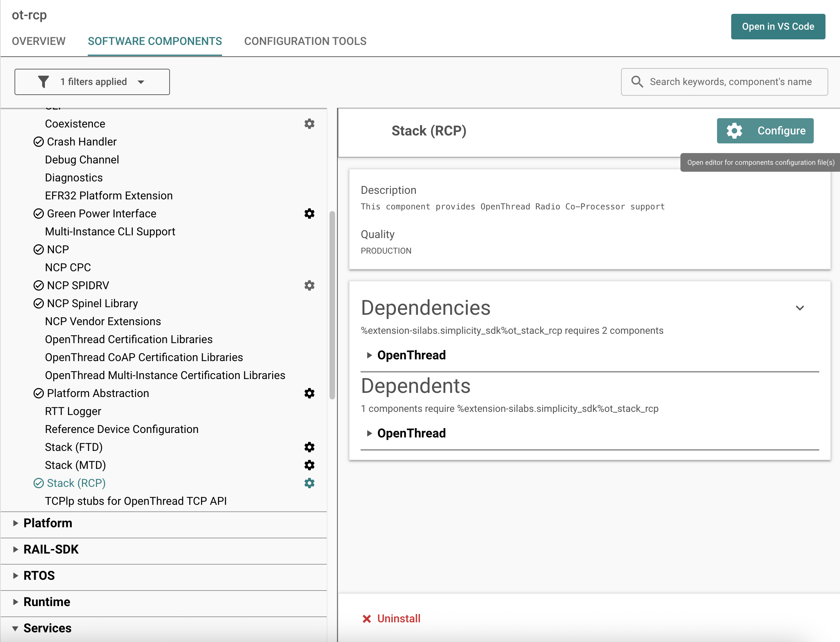Screen dimensions: 840x642
Task: Click the gear icon next to Stack (FTD)
Action: [309, 447]
